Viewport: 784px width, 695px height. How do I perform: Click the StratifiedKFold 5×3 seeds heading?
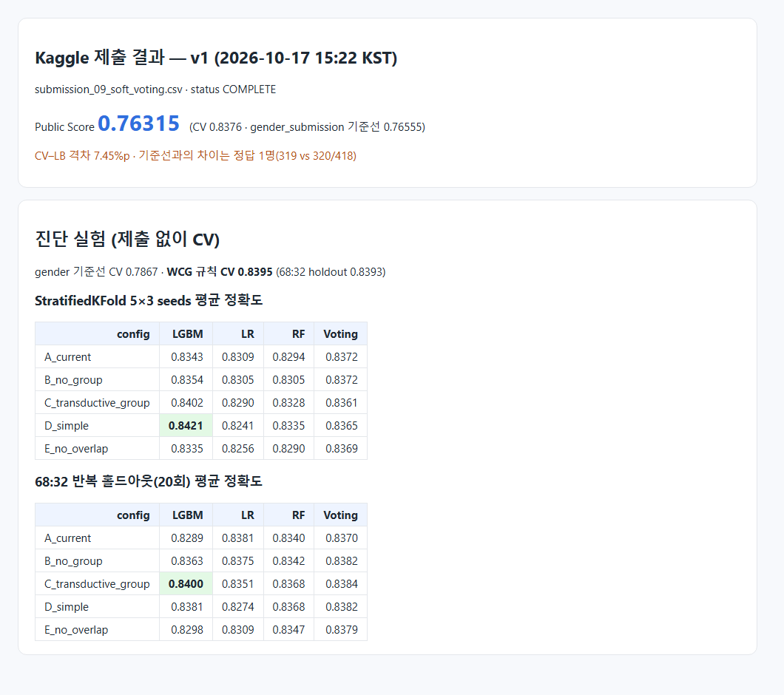[149, 300]
